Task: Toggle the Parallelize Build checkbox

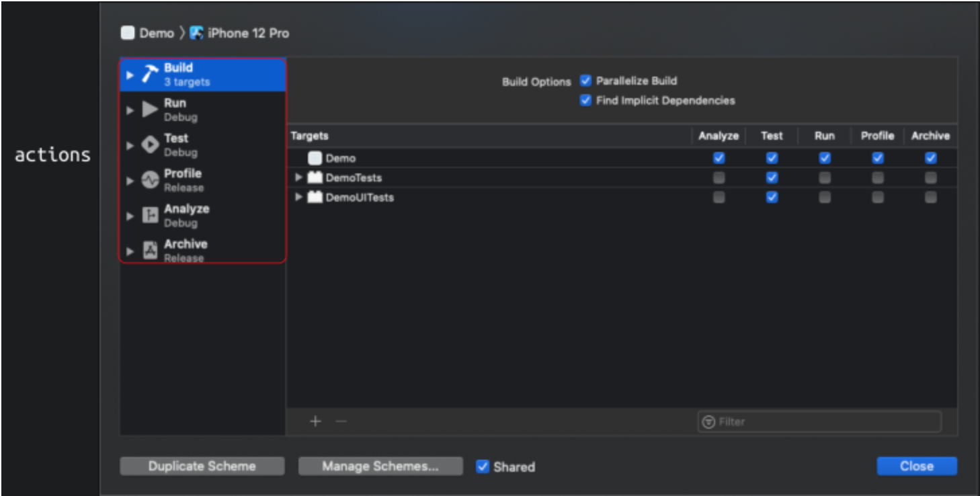Action: (x=585, y=81)
